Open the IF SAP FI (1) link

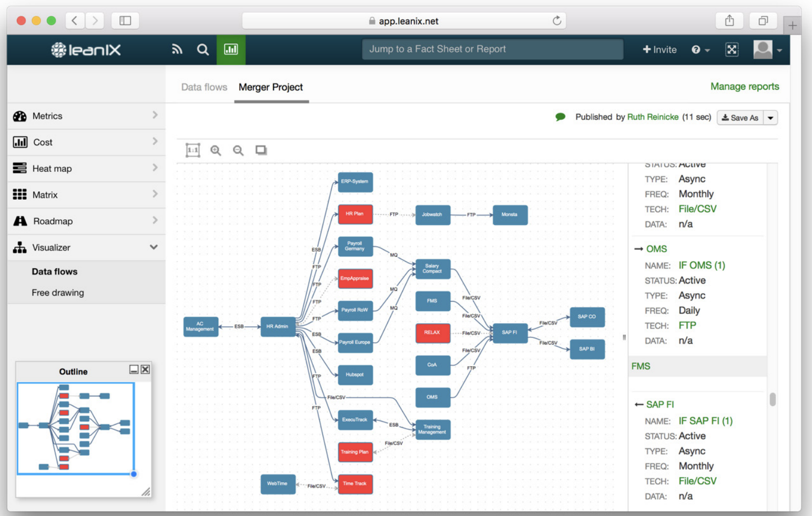coord(705,421)
